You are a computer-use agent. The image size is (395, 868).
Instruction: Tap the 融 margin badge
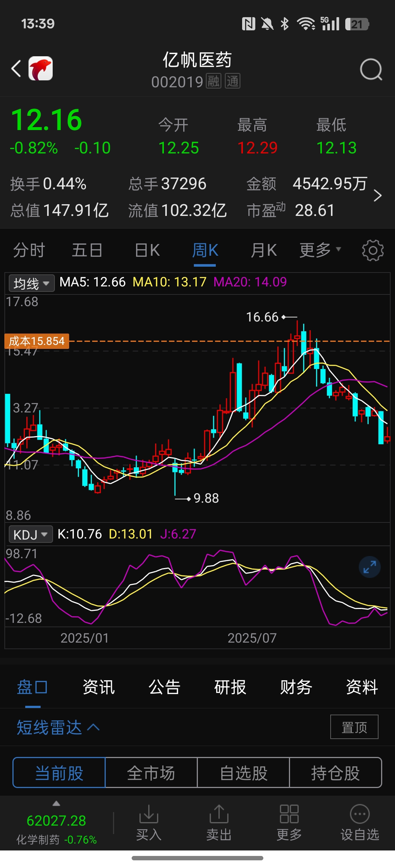point(214,81)
